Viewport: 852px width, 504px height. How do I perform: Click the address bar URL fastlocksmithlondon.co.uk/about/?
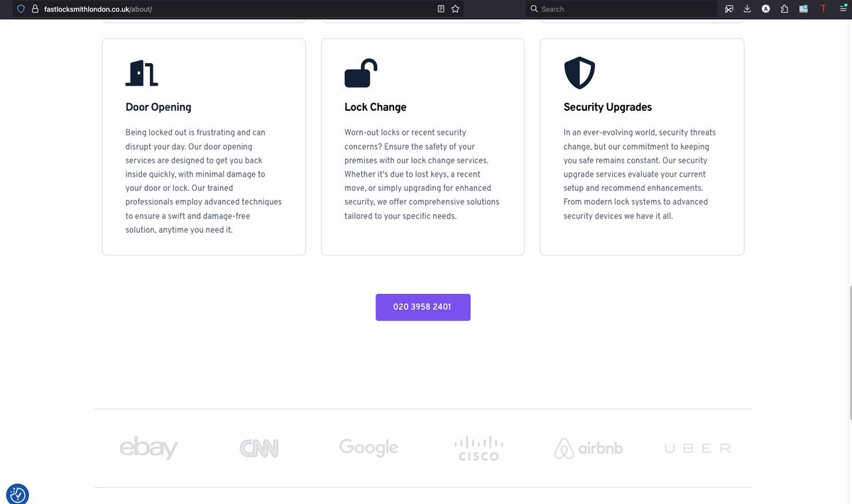(98, 9)
